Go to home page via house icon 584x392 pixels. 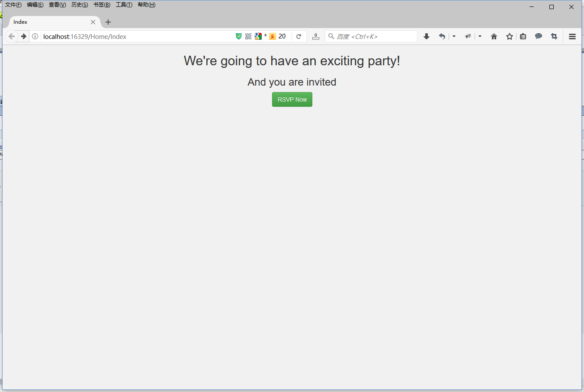coord(494,36)
